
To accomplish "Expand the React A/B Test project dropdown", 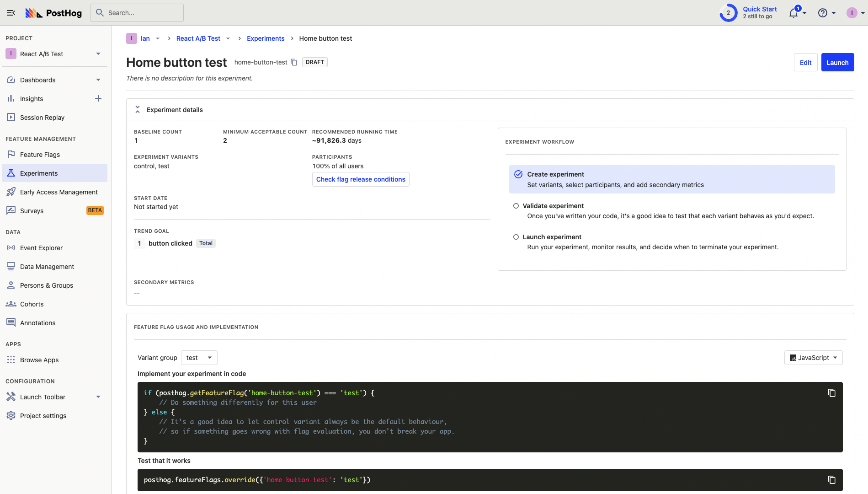I will pos(98,54).
